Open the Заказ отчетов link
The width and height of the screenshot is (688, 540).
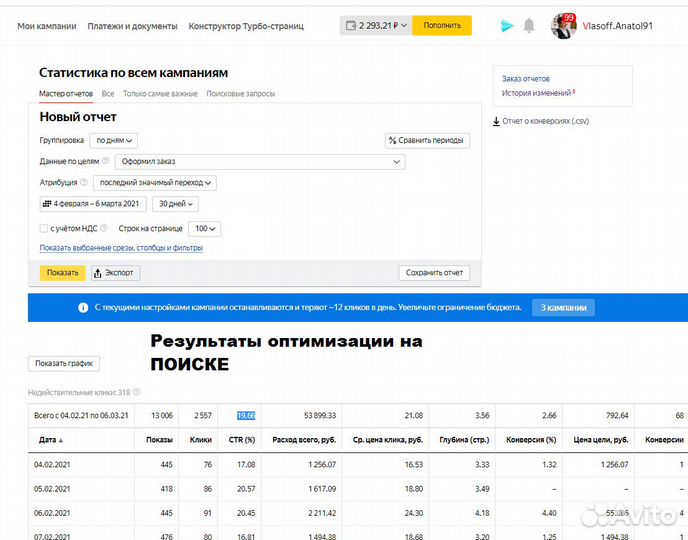click(526, 79)
